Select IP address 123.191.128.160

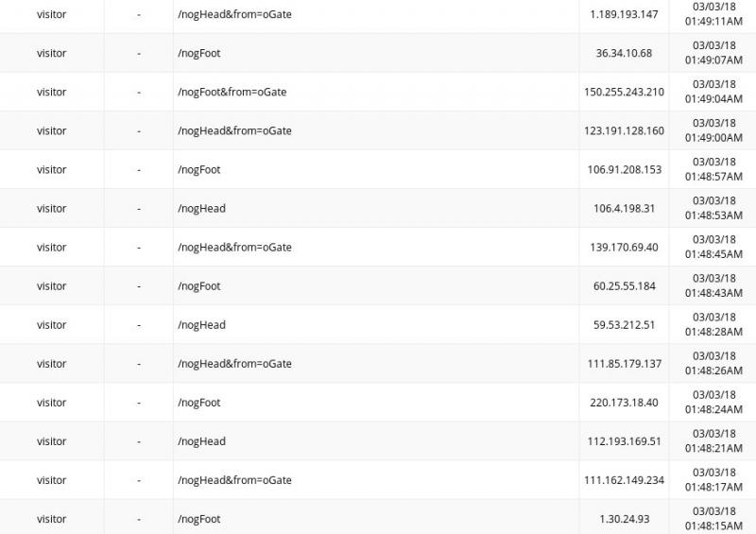point(624,130)
